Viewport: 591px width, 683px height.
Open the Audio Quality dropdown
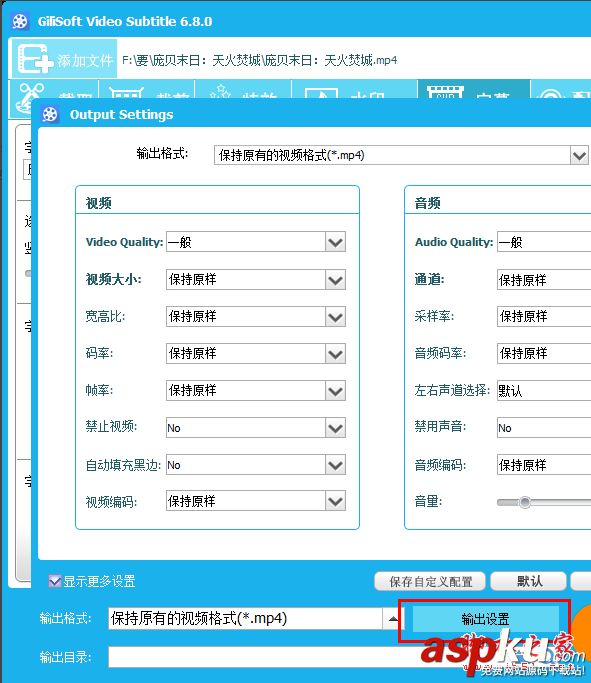pos(544,242)
